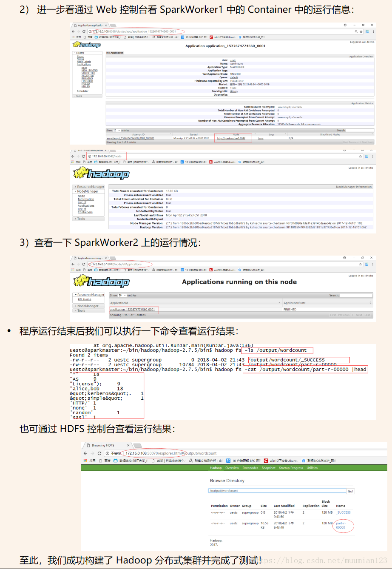This screenshot has width=392, height=569.
Task: Open the http://sparkworker1:8042 node link
Action: tap(231, 138)
